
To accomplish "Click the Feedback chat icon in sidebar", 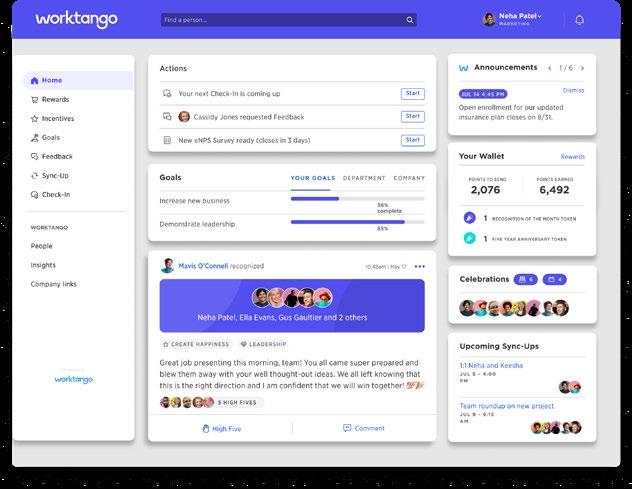I will click(x=35, y=156).
